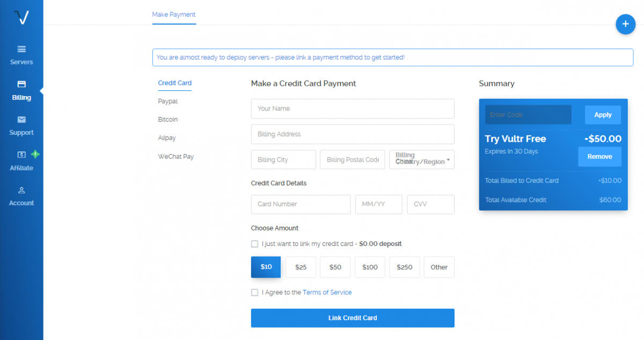Click the Billing Postal Code field

point(353,160)
